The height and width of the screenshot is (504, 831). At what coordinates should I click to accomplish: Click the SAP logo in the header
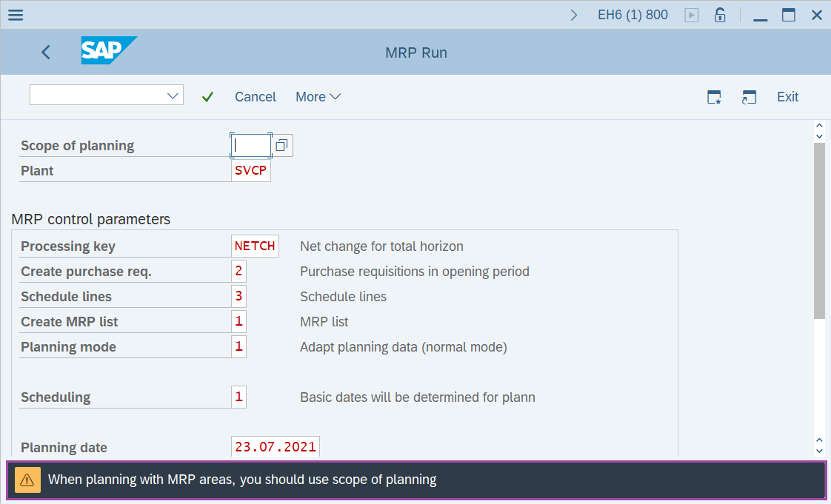coord(108,52)
